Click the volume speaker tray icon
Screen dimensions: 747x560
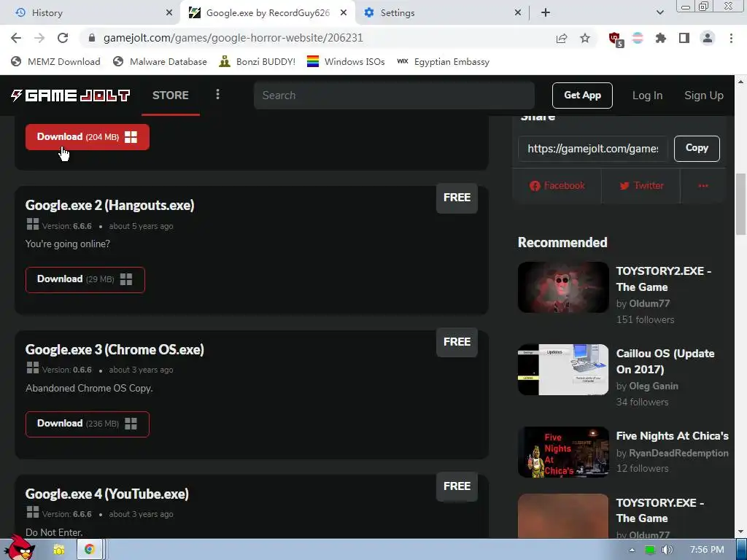point(667,550)
